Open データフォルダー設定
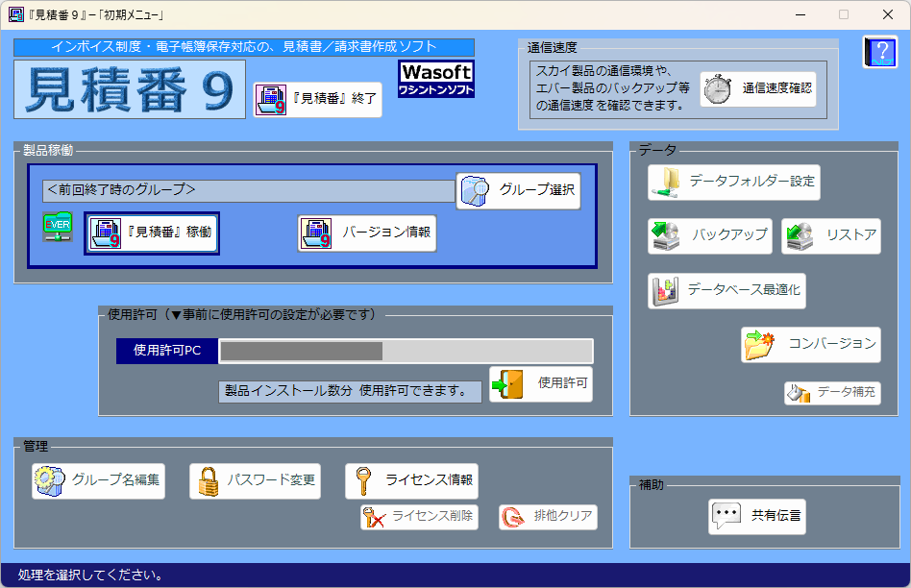This screenshot has width=911, height=588. pos(734,183)
